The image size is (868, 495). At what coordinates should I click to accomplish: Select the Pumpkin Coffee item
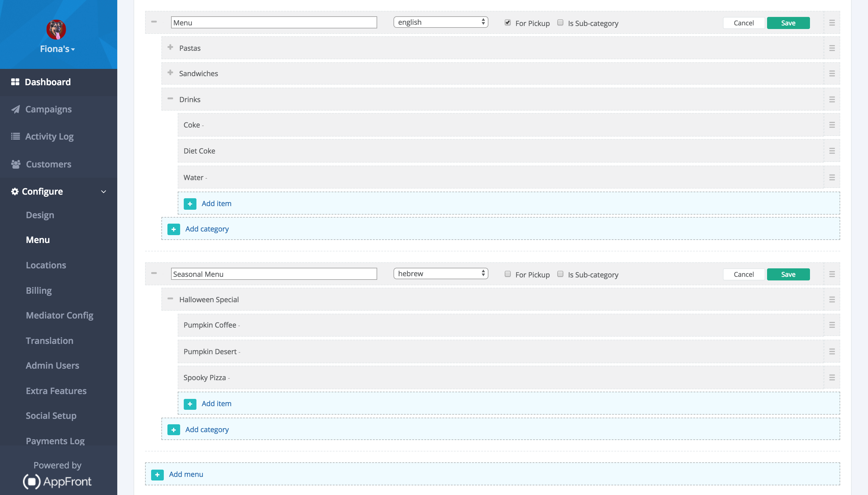coord(500,325)
